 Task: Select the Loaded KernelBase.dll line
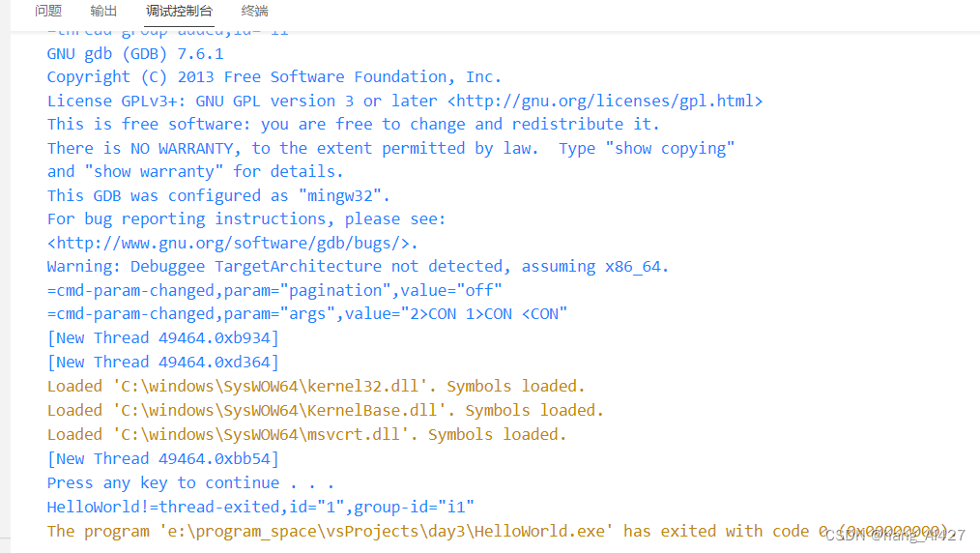point(325,410)
